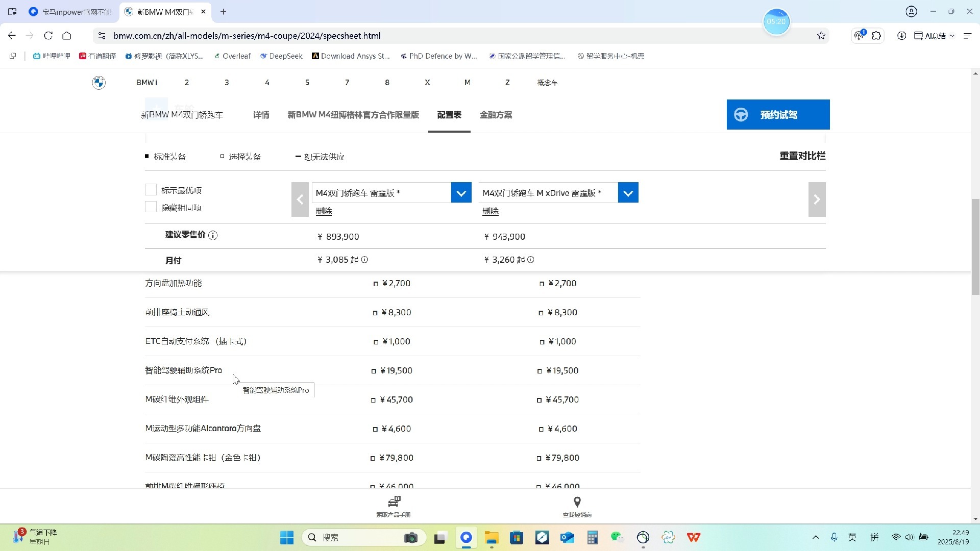980x551 pixels.
Task: Click the BMW logo icon
Action: pos(99,83)
